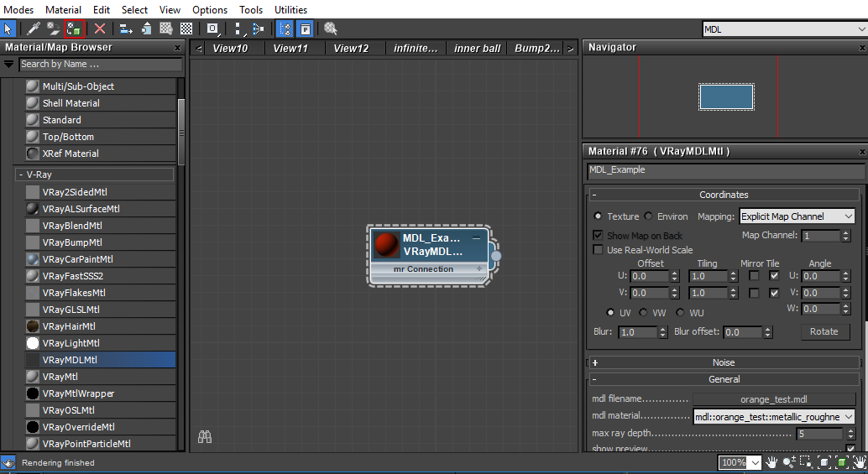
Task: Select the Environ radio button
Action: pyautogui.click(x=648, y=216)
